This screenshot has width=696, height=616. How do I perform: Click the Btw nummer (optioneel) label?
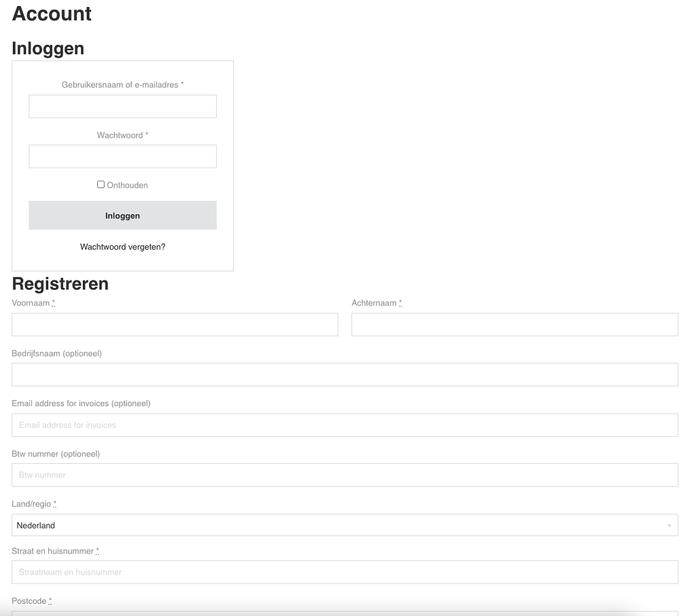pyautogui.click(x=56, y=454)
